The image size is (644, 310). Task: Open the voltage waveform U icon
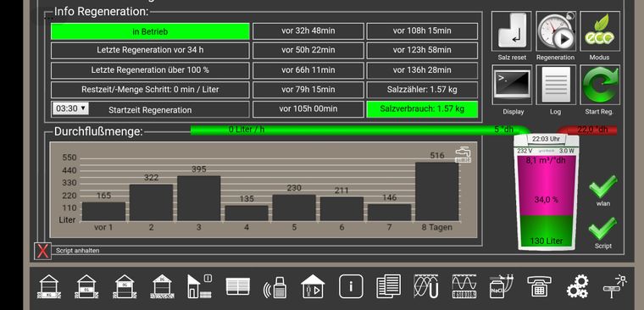(426, 286)
